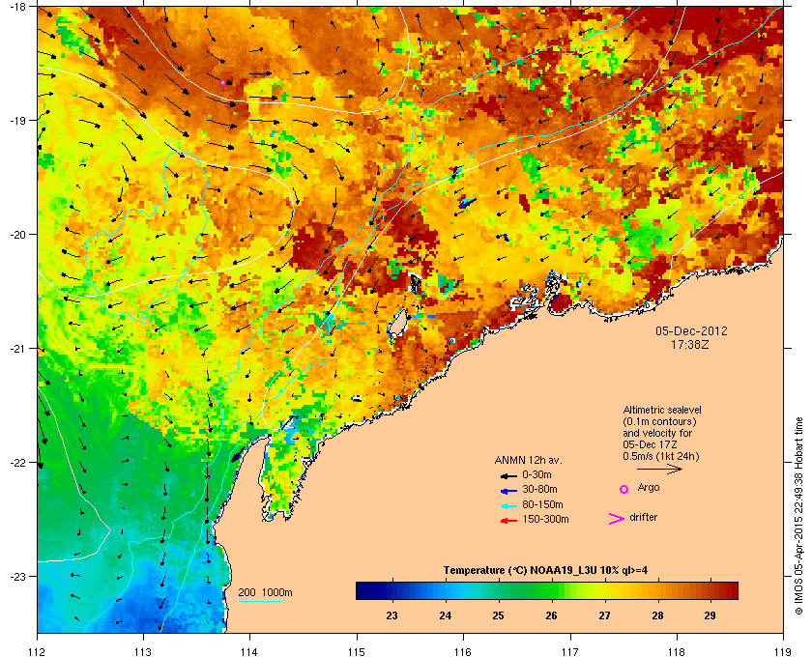This screenshot has width=812, height=657.
Task: Click the 'Argo' legend label
Action: click(x=649, y=488)
